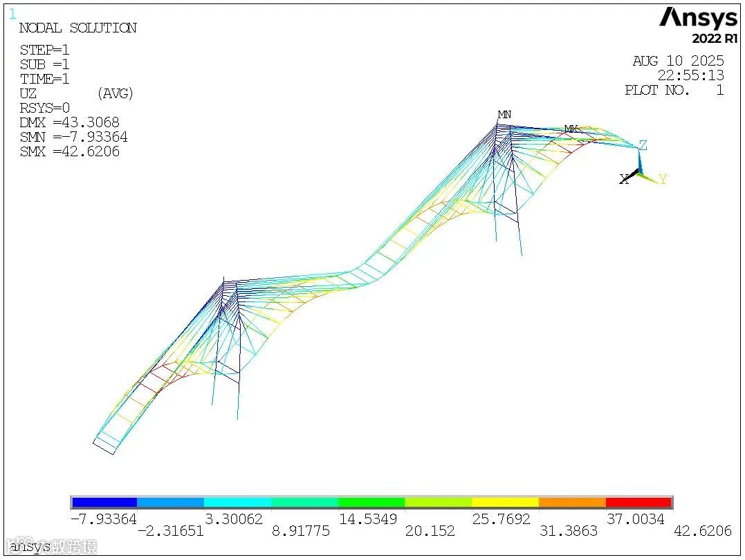Select the DMX =43.3068 result value
Image resolution: width=745 pixels, height=560 pixels.
point(71,122)
